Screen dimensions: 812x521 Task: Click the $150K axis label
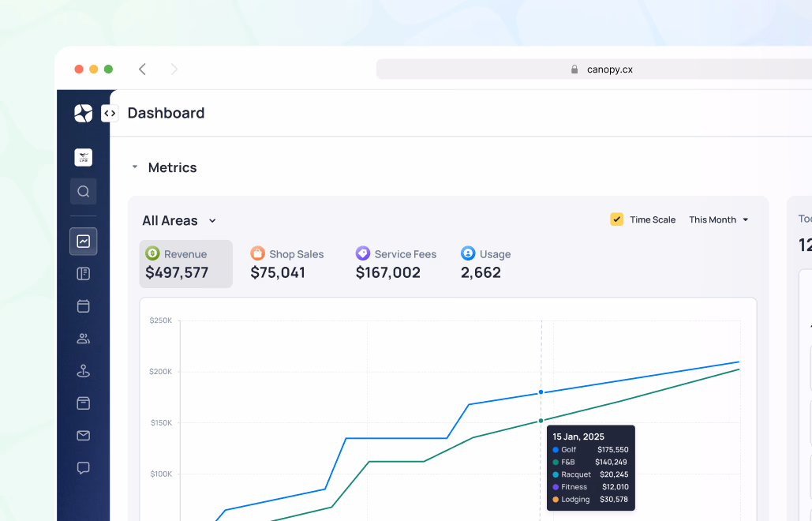[161, 422]
